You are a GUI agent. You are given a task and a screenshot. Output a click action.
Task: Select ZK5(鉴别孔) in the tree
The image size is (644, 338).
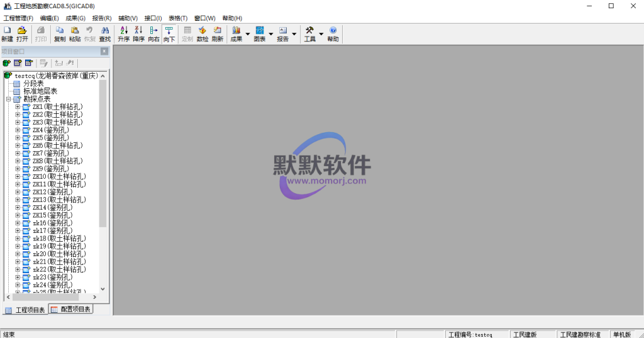(x=51, y=138)
